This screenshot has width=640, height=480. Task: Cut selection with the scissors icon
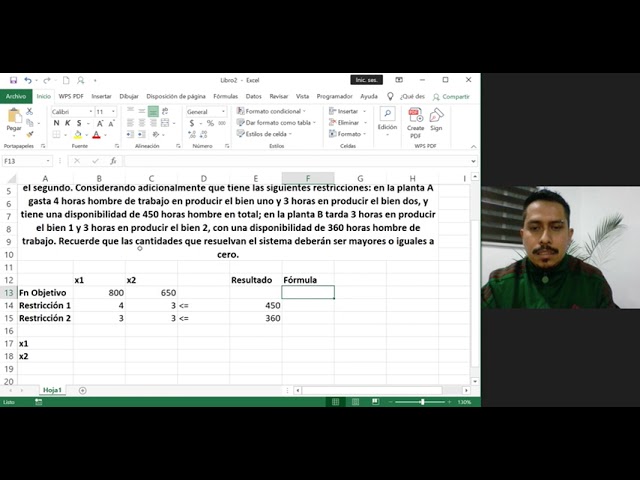[x=29, y=111]
